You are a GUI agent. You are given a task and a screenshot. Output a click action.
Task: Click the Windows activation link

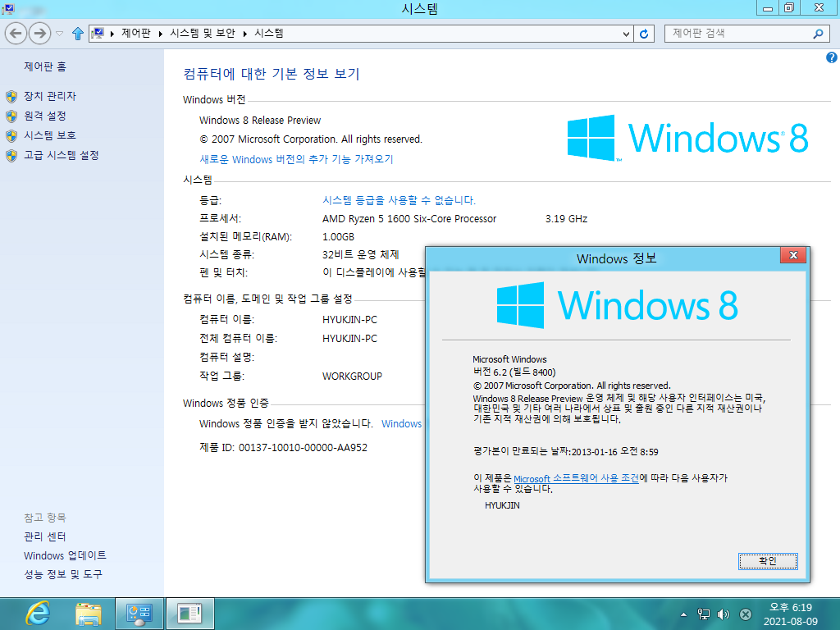401,424
